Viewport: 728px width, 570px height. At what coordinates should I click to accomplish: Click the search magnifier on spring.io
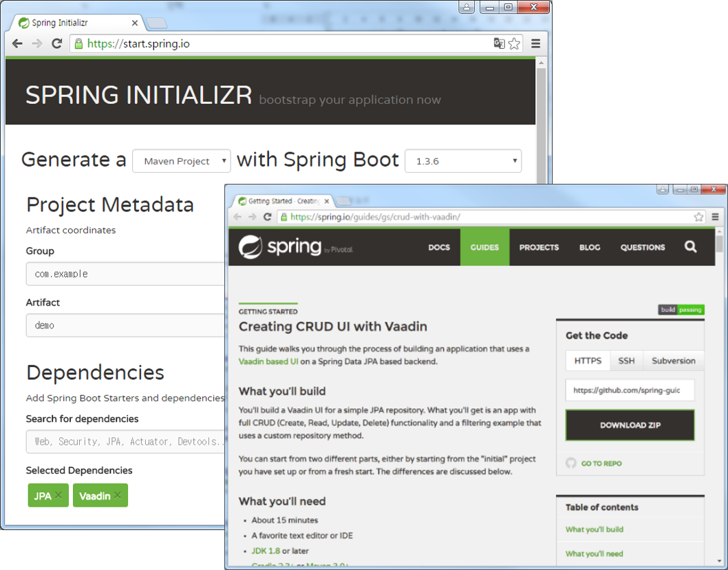(x=690, y=246)
